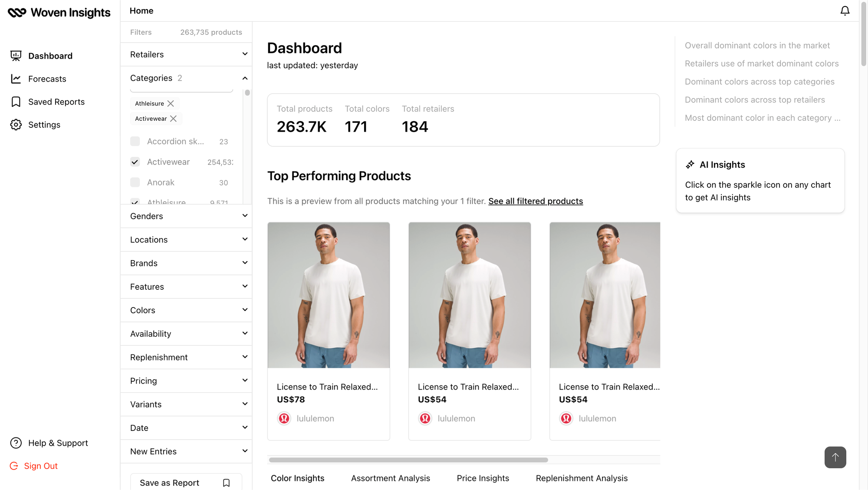
Task: Click the Settings gear icon
Action: click(x=16, y=125)
